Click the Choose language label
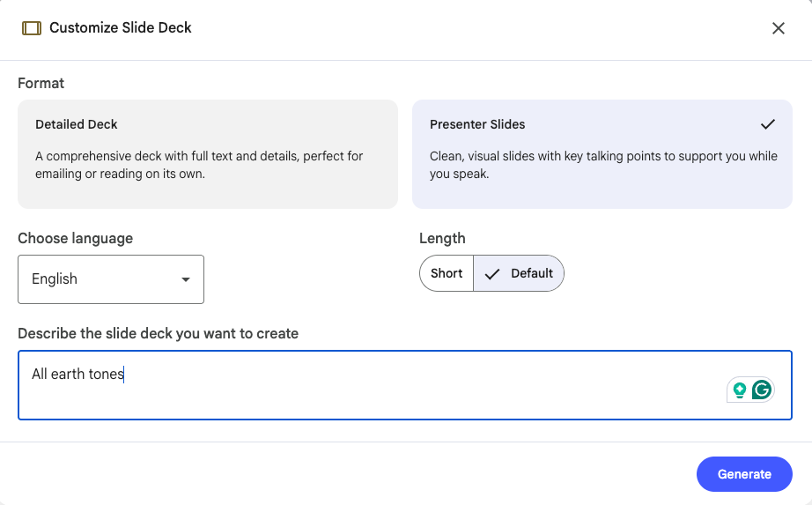812x505 pixels. point(76,238)
